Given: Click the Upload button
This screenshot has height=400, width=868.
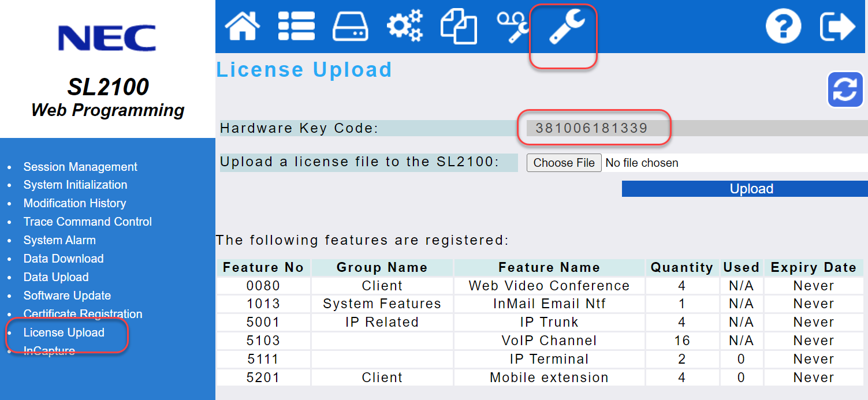Looking at the screenshot, I should (x=745, y=189).
